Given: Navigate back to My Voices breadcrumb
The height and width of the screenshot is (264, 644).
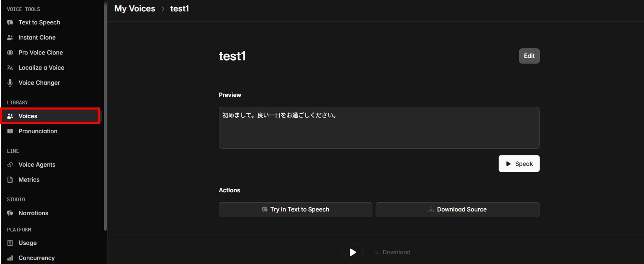Looking at the screenshot, I should point(135,9).
